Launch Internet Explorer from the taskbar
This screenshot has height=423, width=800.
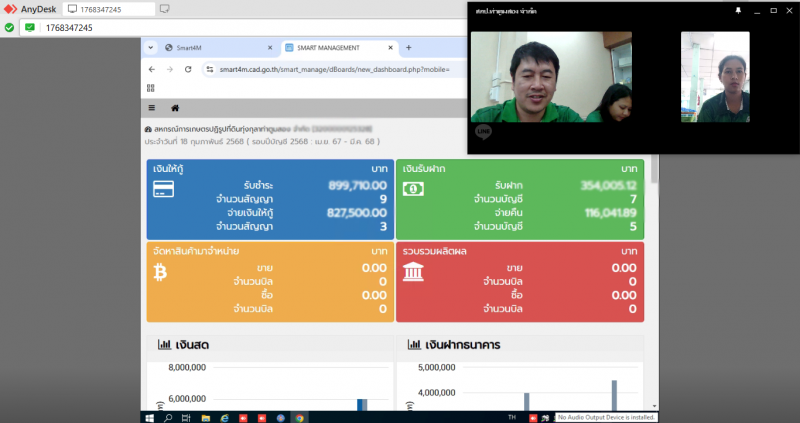(224, 418)
